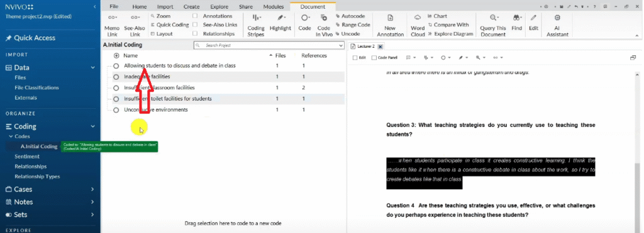Click the Coding Stripes icon

[x=256, y=18]
